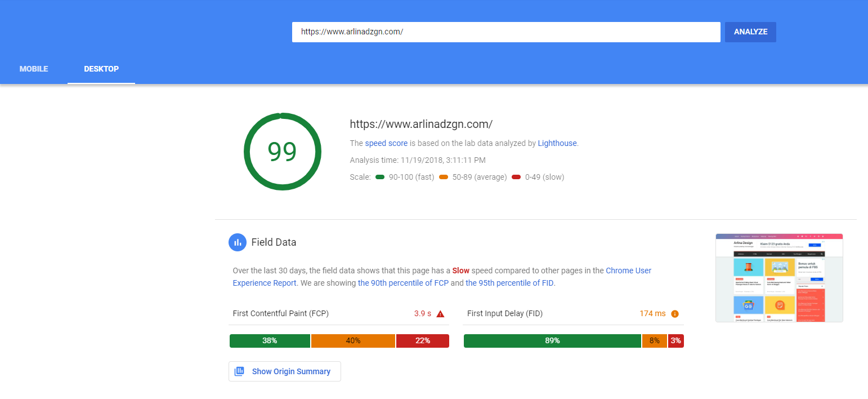Select the DESKTOP tab

click(x=101, y=69)
